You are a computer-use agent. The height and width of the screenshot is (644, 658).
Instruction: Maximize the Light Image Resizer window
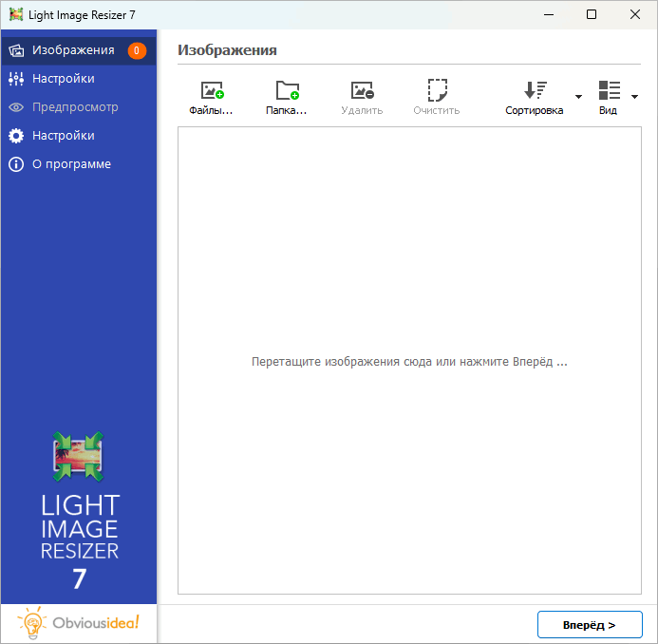tap(592, 14)
